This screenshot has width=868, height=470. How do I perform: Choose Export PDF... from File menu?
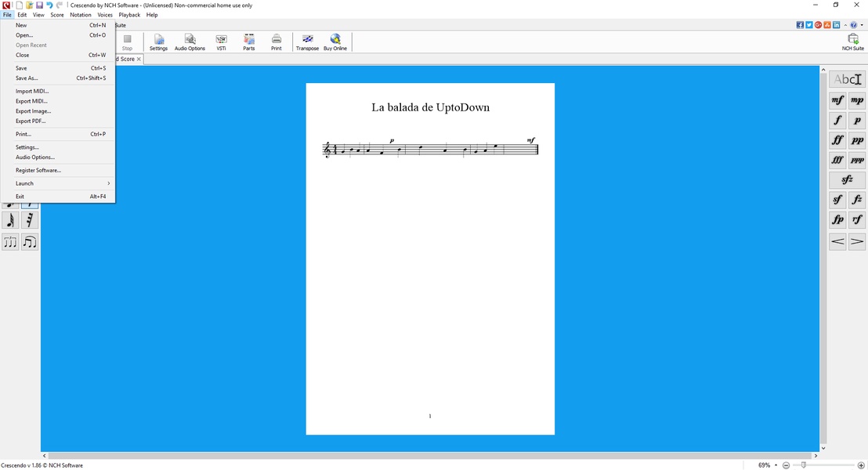pyautogui.click(x=58, y=121)
